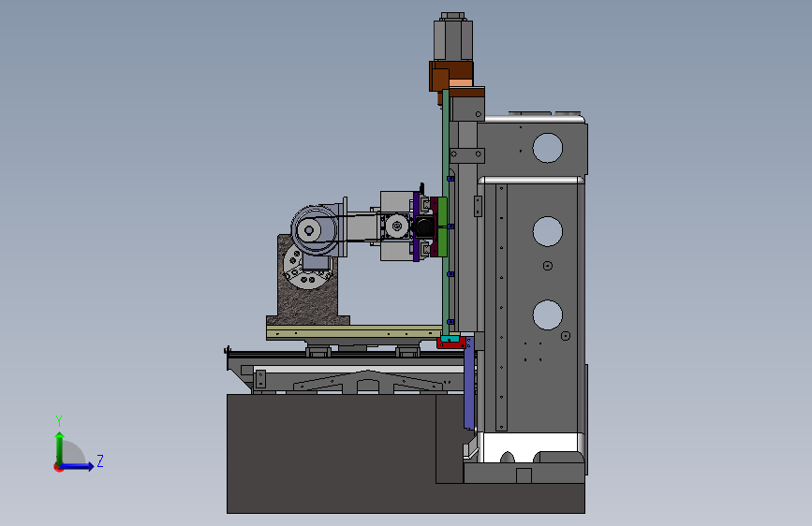Click the middle circular hole in the column
Screen dimensions: 812x526
coord(547,231)
